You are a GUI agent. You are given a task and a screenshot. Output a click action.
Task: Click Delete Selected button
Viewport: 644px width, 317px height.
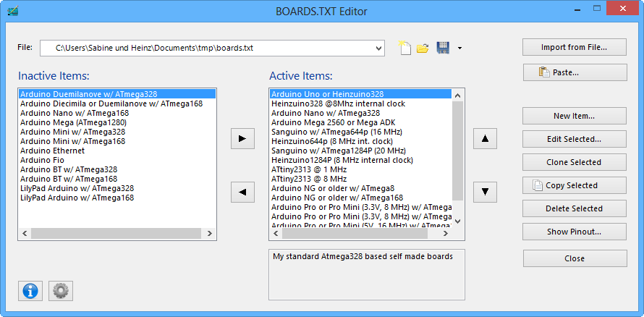point(575,208)
